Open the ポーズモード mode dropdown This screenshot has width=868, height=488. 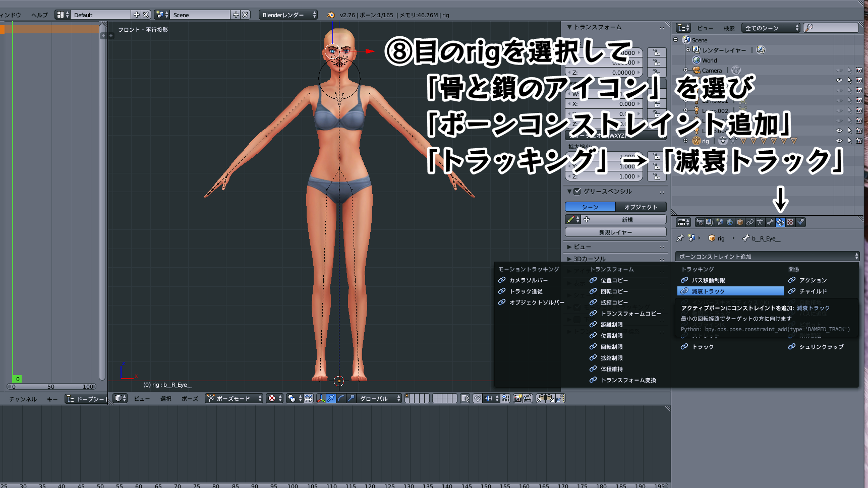coord(234,398)
